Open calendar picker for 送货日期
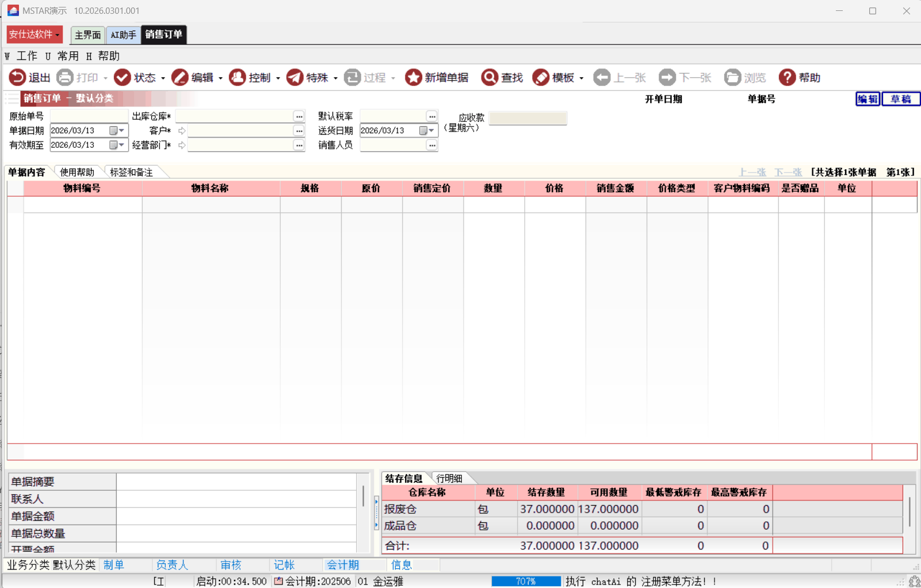 tap(423, 131)
